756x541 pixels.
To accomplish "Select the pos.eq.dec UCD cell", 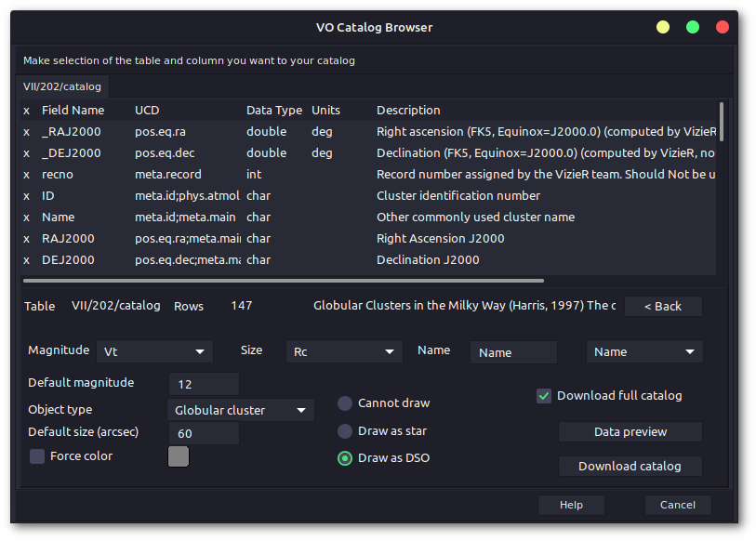I will point(165,153).
